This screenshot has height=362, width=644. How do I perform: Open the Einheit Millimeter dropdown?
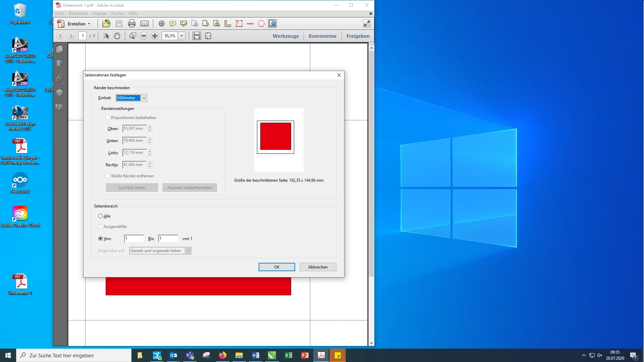[x=144, y=98]
